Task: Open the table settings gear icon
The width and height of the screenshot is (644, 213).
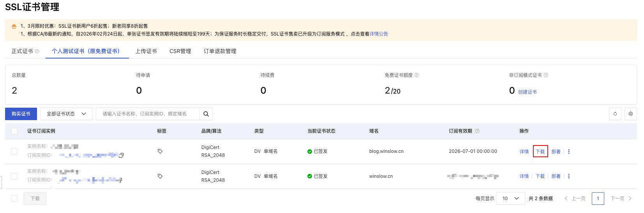Action: pos(631,114)
